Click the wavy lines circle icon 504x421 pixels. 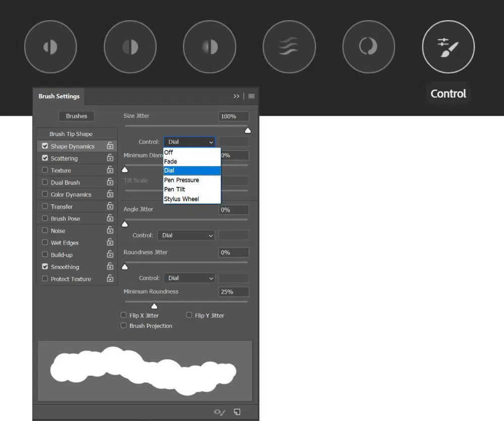point(289,47)
